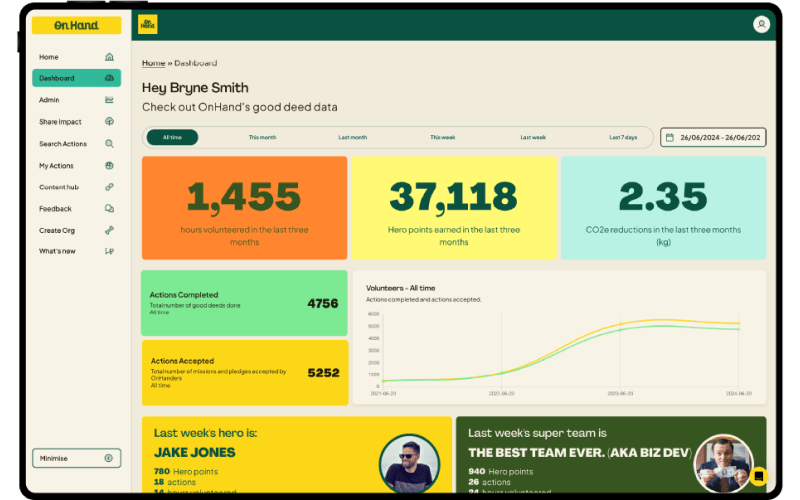The width and height of the screenshot is (800, 500).
Task: Select the All time filter
Action: tap(172, 137)
